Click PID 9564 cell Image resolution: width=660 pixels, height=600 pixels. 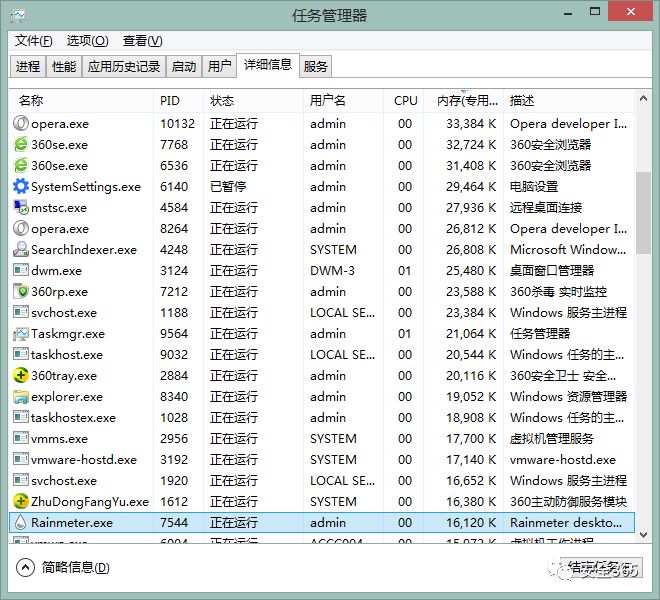pos(174,333)
